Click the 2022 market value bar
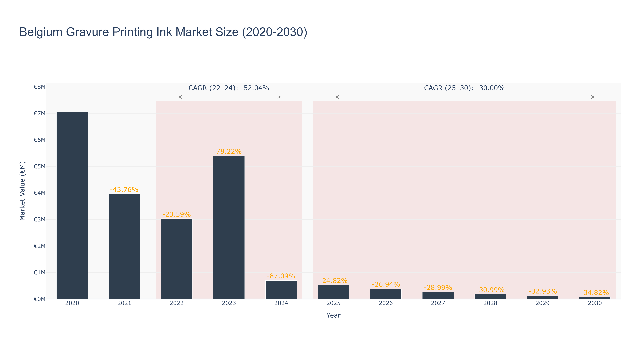 point(177,259)
